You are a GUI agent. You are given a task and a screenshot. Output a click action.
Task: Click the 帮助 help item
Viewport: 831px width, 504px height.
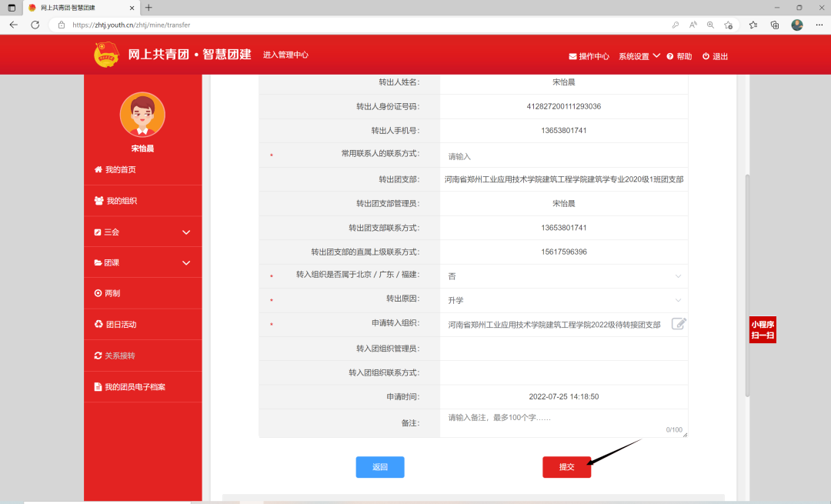679,56
